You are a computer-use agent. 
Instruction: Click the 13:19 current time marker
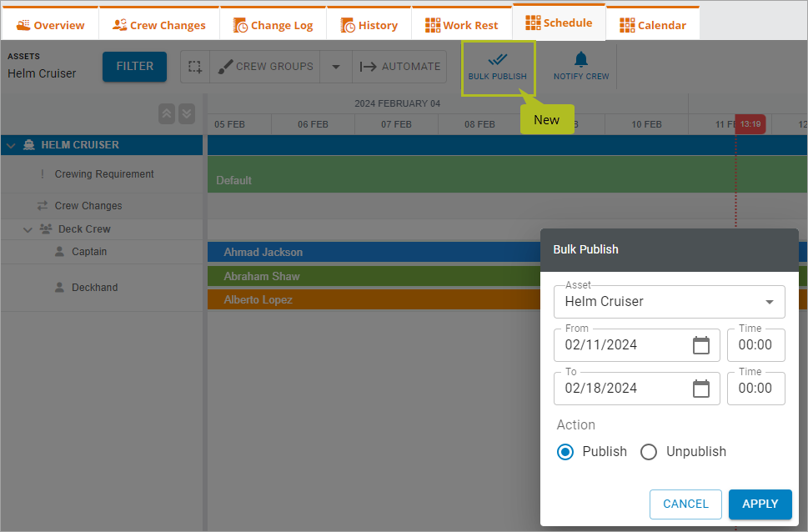pos(750,124)
